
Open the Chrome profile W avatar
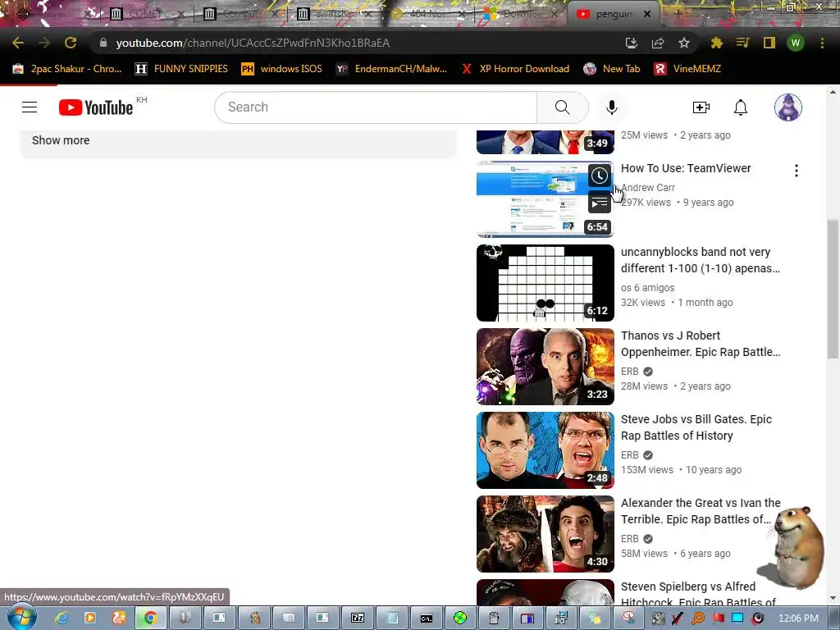[795, 43]
